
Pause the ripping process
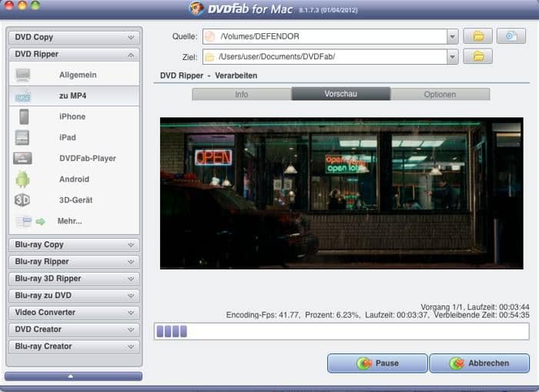(x=377, y=363)
